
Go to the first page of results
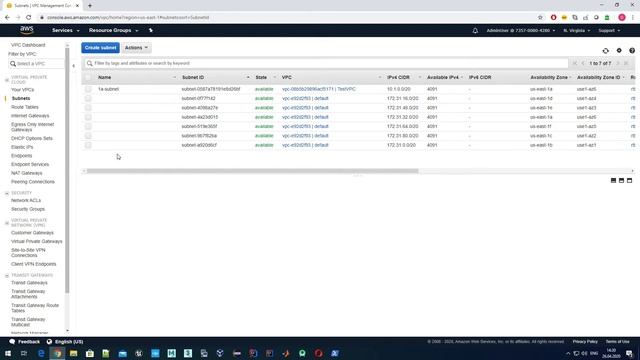tap(575, 63)
